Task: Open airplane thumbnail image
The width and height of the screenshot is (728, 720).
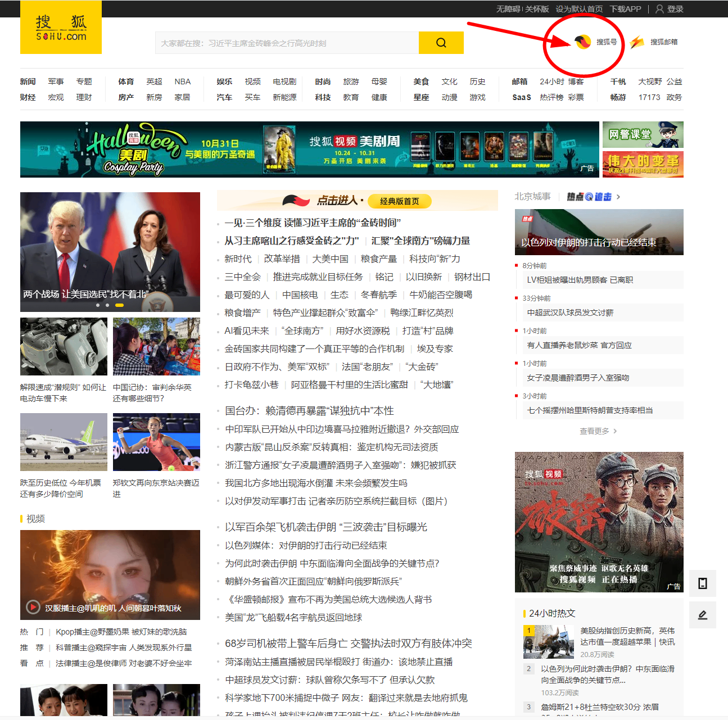Action: click(x=64, y=442)
